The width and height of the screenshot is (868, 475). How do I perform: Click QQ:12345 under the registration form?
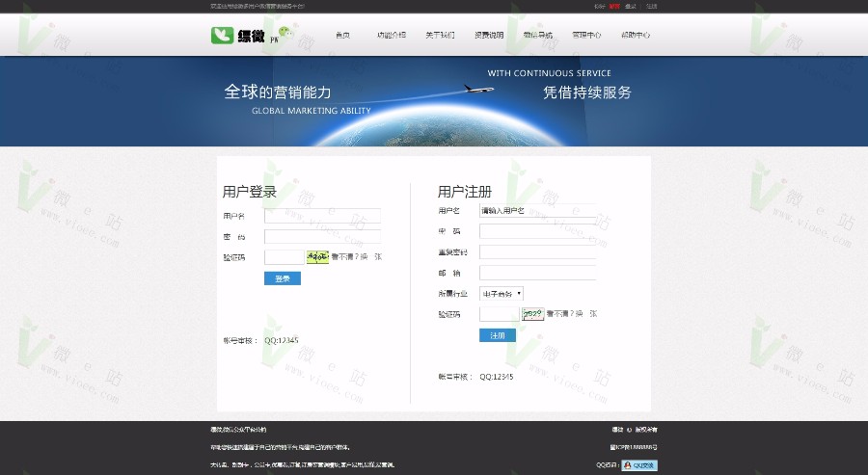coord(497,377)
